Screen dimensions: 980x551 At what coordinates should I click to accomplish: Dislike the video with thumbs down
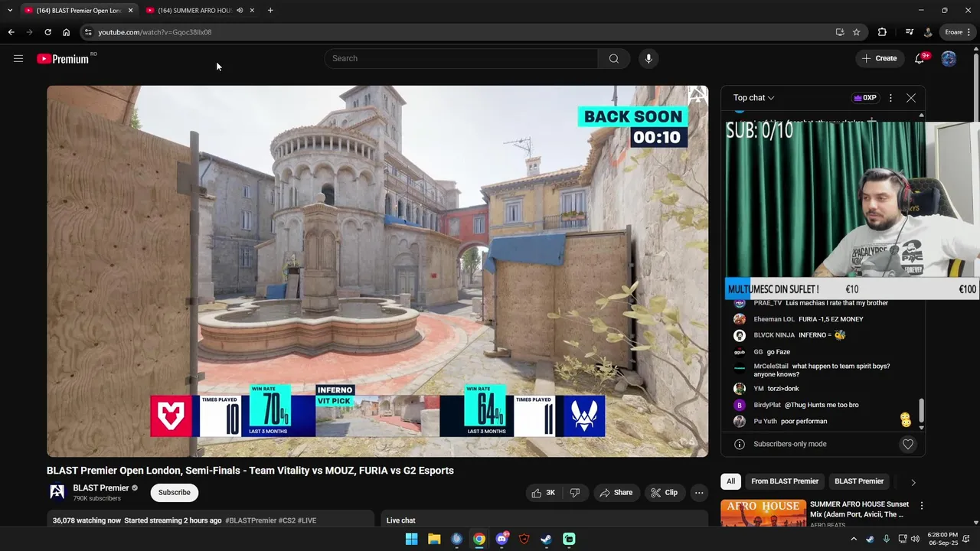(x=575, y=493)
